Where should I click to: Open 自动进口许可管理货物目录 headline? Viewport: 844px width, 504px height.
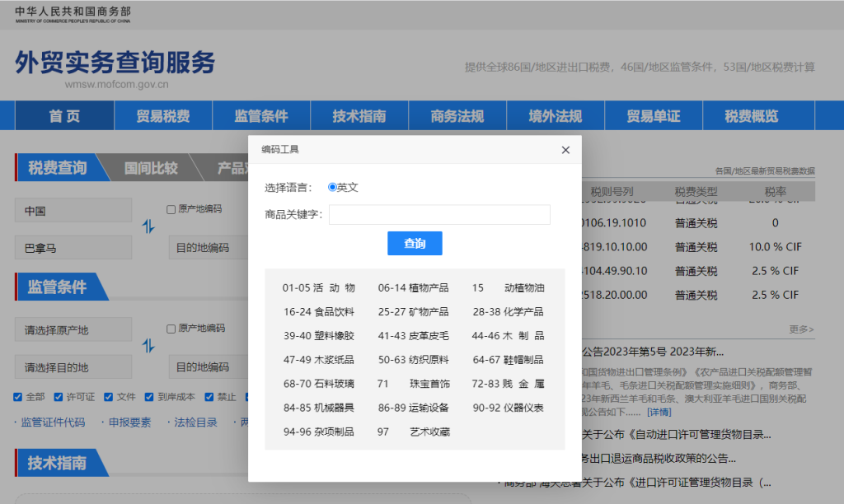point(677,435)
